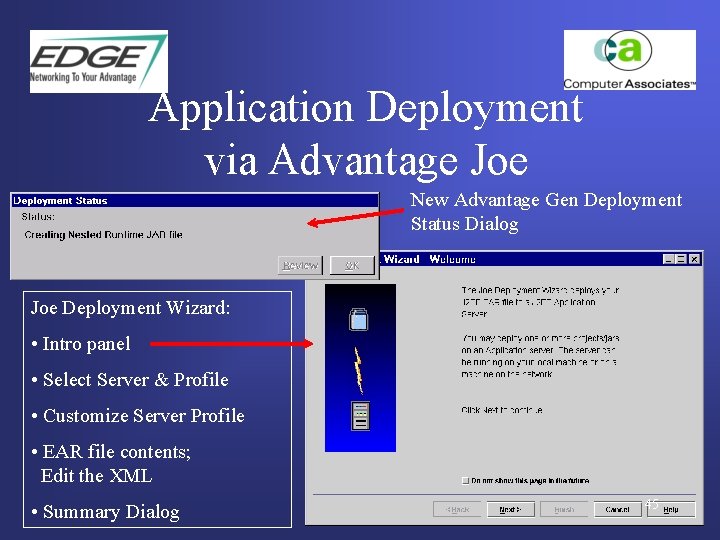This screenshot has width=720, height=540.
Task: Click the greyed Back button in wizard
Action: click(x=457, y=509)
